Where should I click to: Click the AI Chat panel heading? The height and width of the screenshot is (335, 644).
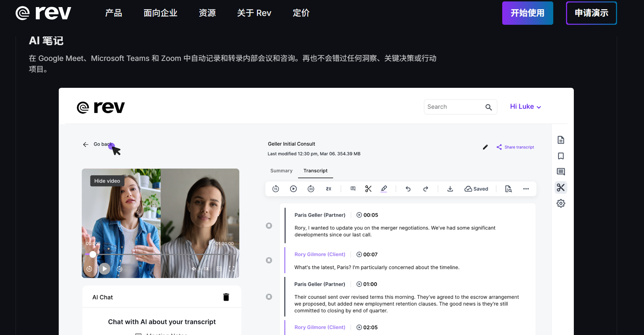point(102,297)
